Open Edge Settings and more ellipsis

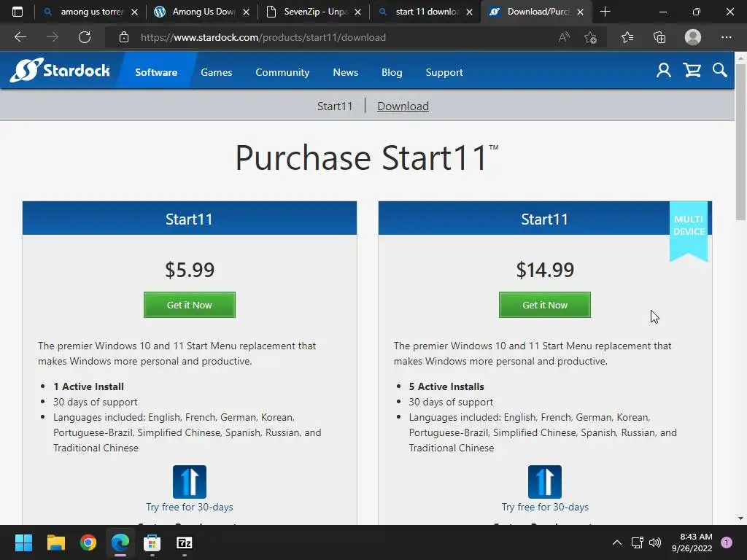tap(727, 37)
